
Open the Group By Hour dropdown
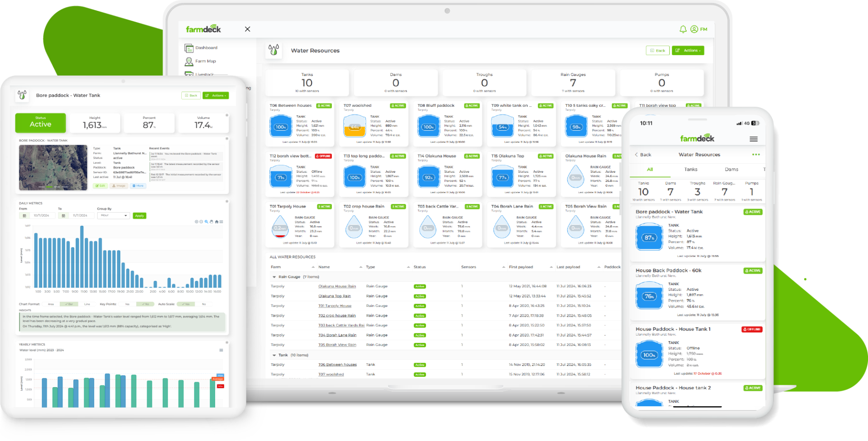point(113,216)
